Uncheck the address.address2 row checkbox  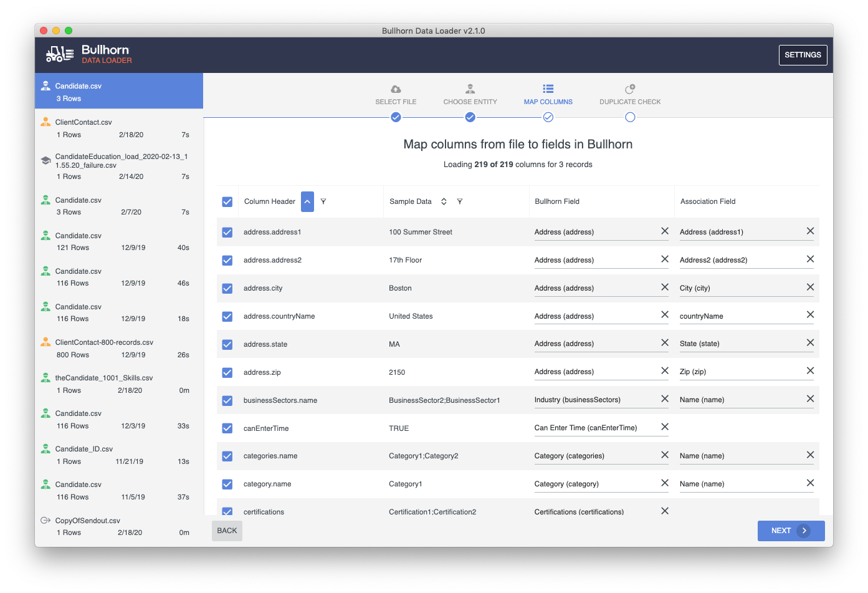(x=227, y=261)
